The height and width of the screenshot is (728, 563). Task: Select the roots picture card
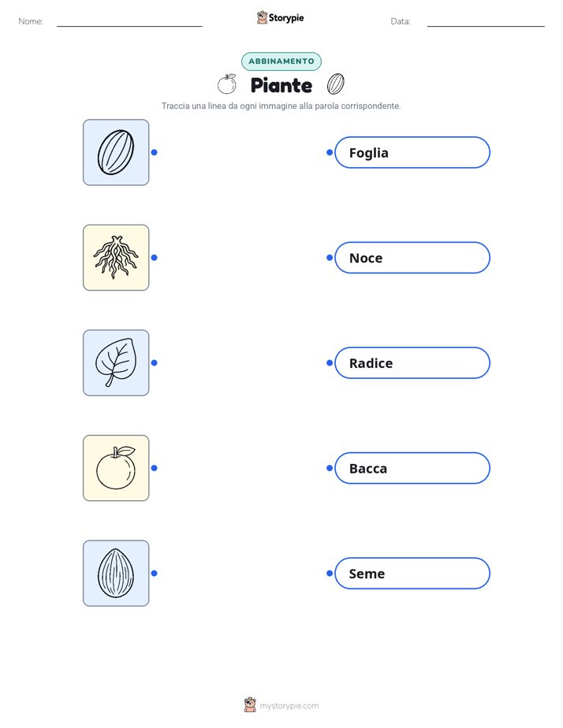(116, 258)
